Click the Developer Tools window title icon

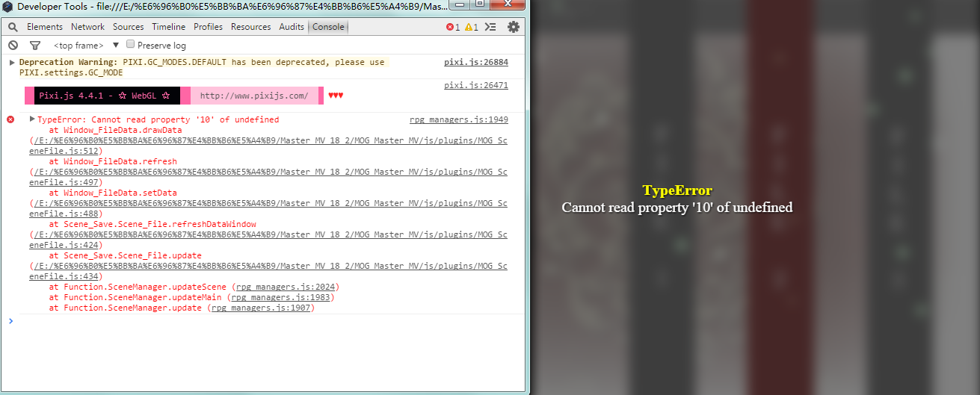(7, 7)
